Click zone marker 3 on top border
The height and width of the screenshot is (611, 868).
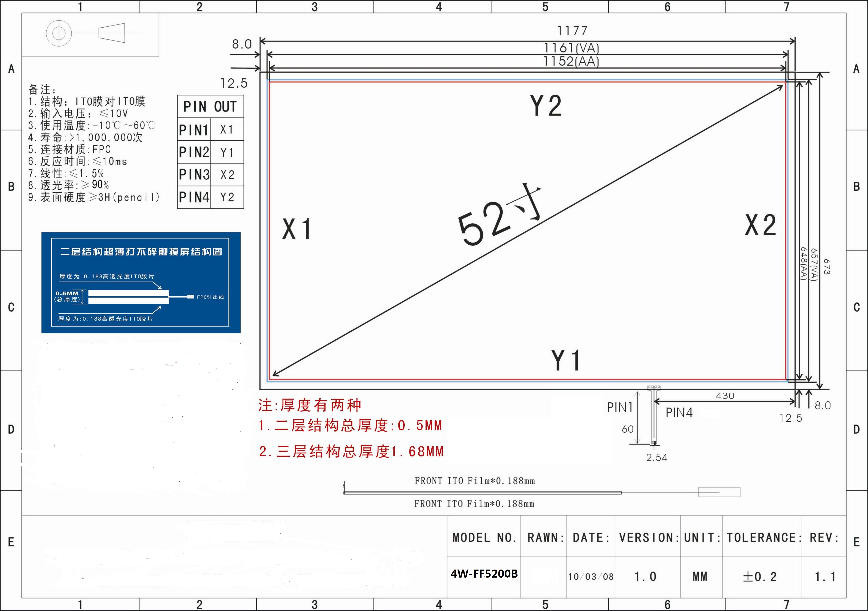click(x=314, y=7)
